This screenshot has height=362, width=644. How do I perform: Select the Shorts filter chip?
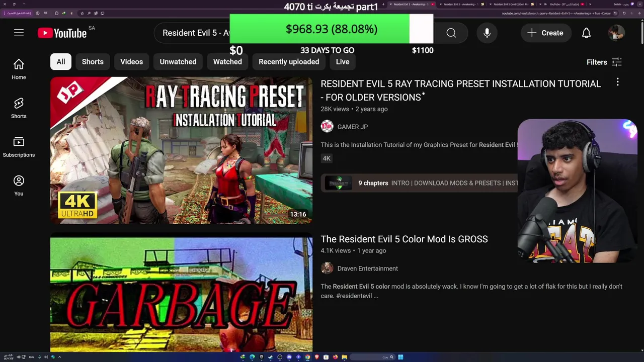point(93,61)
